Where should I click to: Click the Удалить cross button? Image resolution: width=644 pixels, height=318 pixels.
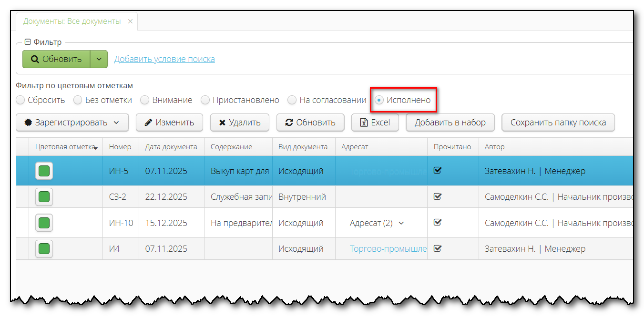point(239,123)
